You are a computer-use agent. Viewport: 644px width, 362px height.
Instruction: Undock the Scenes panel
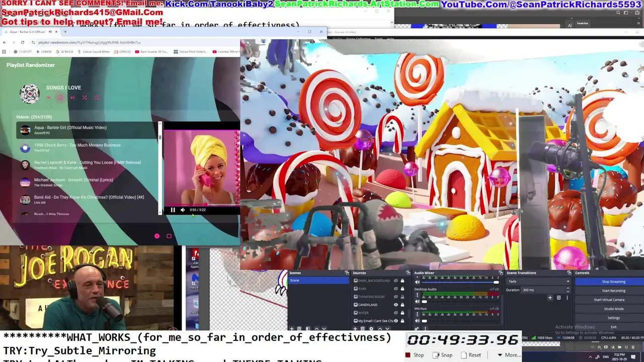tap(347, 273)
